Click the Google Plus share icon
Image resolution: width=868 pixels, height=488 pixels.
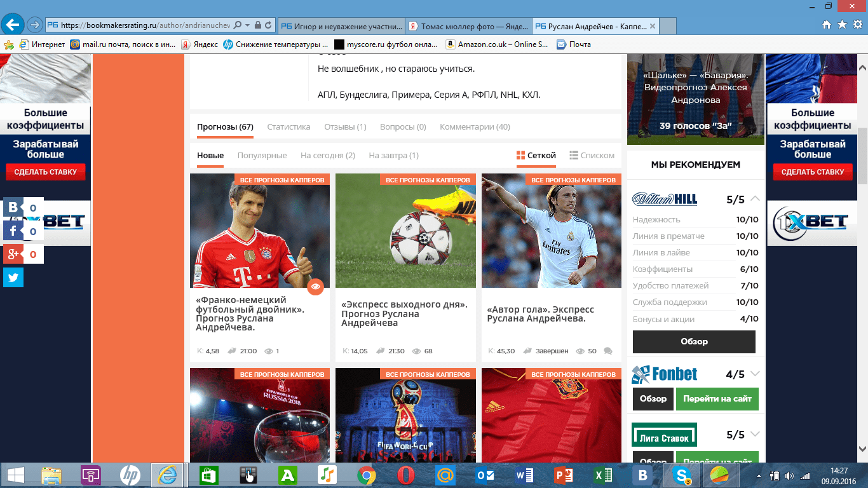click(x=13, y=254)
